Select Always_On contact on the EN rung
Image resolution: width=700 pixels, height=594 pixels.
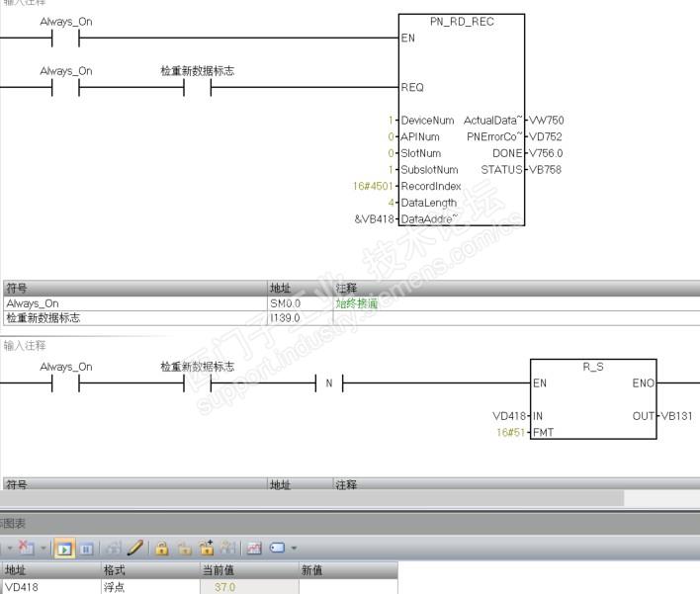65,38
